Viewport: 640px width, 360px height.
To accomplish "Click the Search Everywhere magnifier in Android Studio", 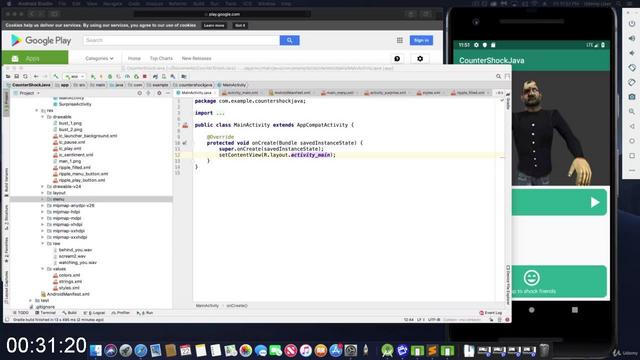I will 498,76.
